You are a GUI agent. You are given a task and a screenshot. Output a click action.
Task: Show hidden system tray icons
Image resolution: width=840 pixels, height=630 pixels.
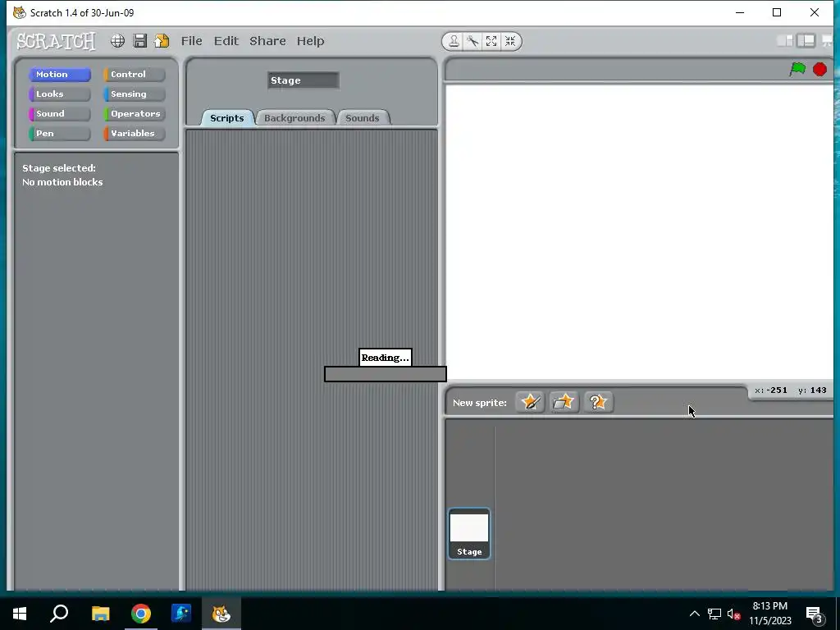coord(694,614)
